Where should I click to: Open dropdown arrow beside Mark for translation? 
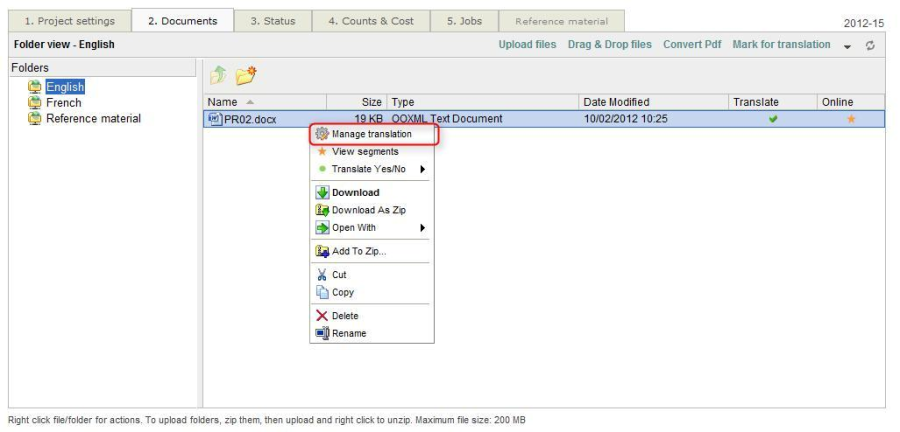(848, 46)
